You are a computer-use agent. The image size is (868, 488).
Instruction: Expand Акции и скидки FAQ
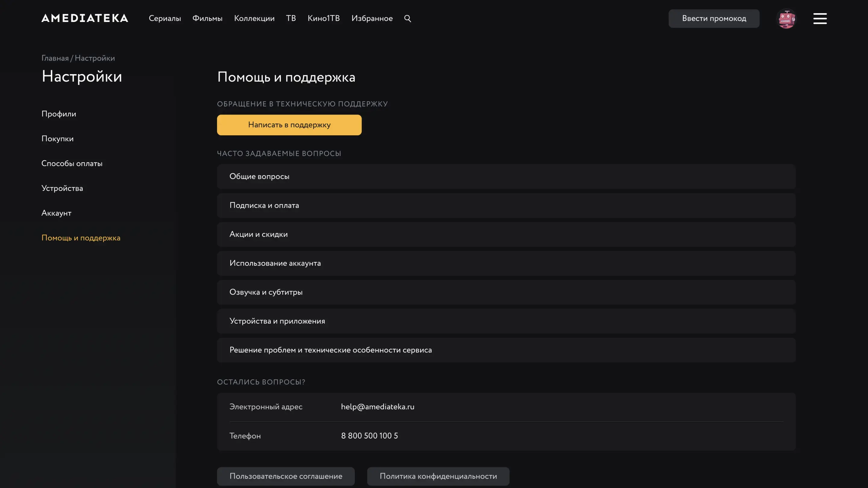coord(506,234)
